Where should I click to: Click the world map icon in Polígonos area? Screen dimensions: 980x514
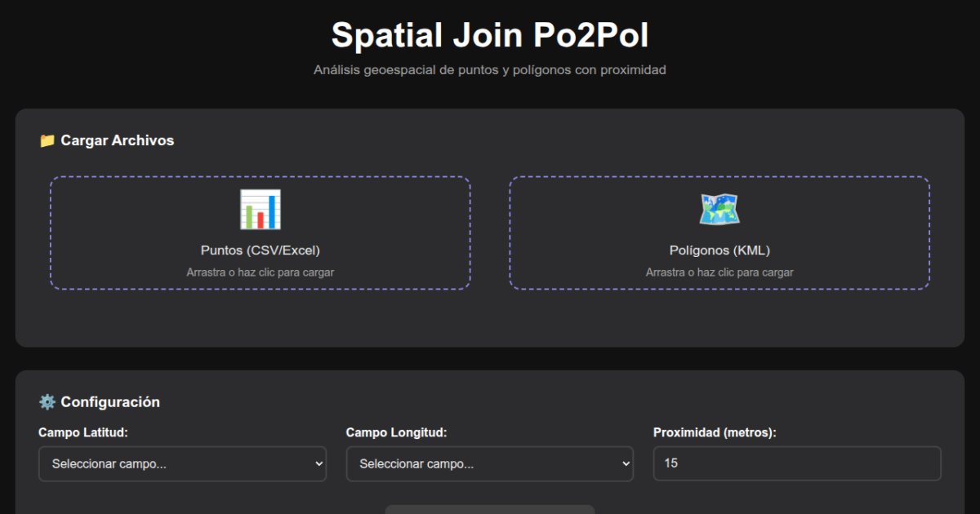719,210
